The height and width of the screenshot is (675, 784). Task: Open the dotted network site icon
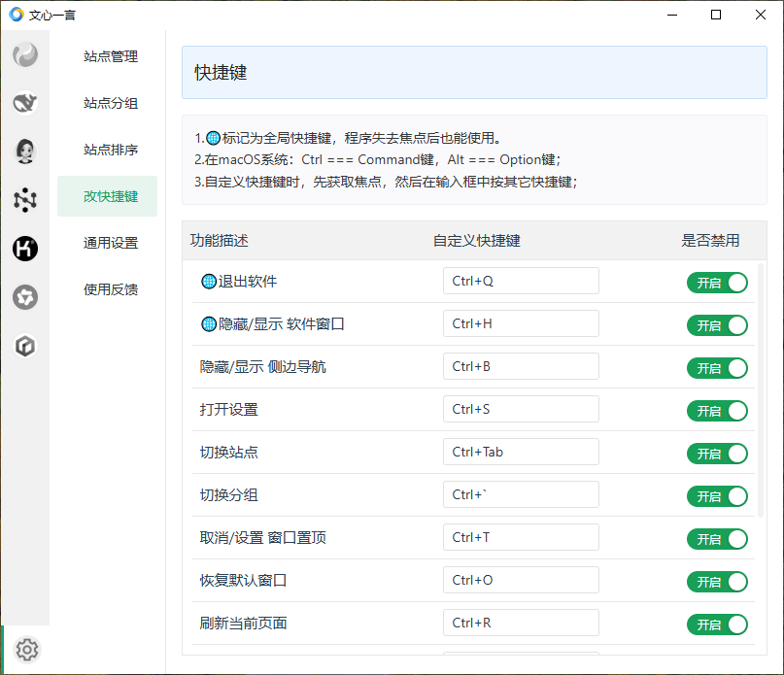(25, 200)
